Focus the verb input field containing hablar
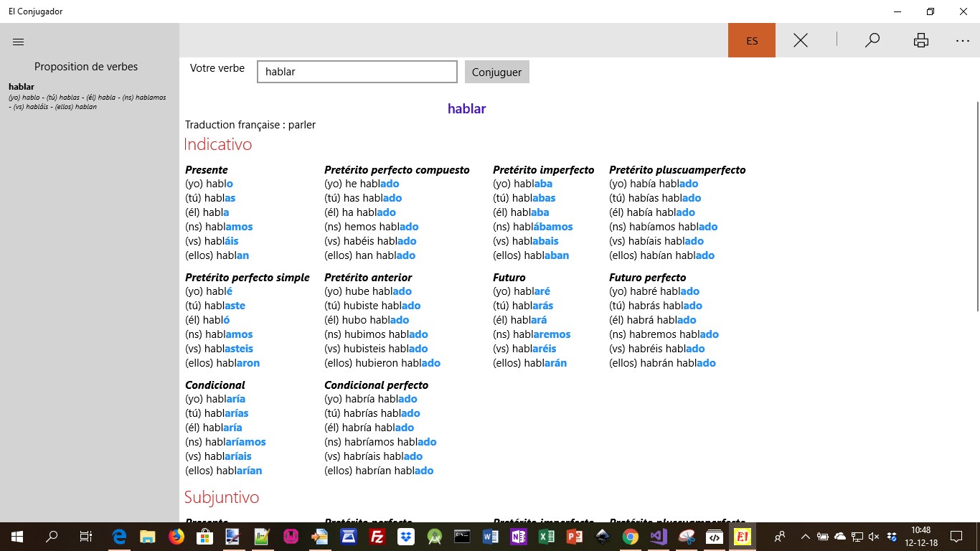Image resolution: width=980 pixels, height=551 pixels. [x=357, y=72]
